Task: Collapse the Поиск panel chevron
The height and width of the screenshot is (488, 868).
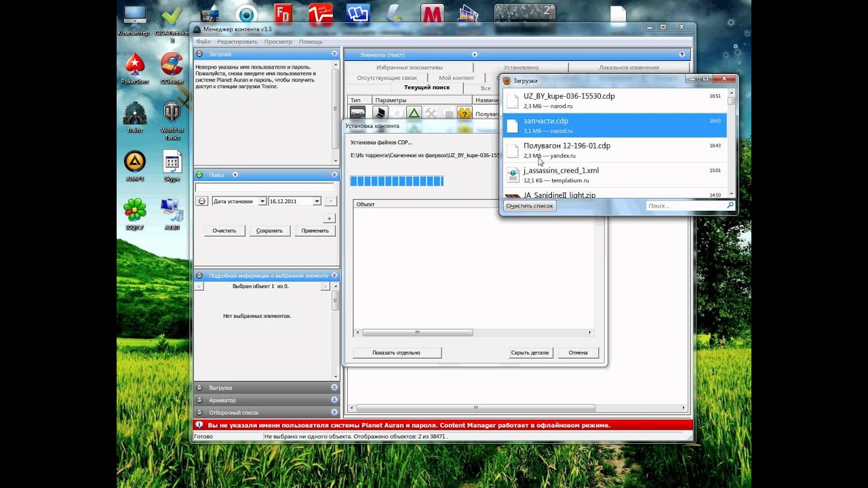Action: pos(334,175)
